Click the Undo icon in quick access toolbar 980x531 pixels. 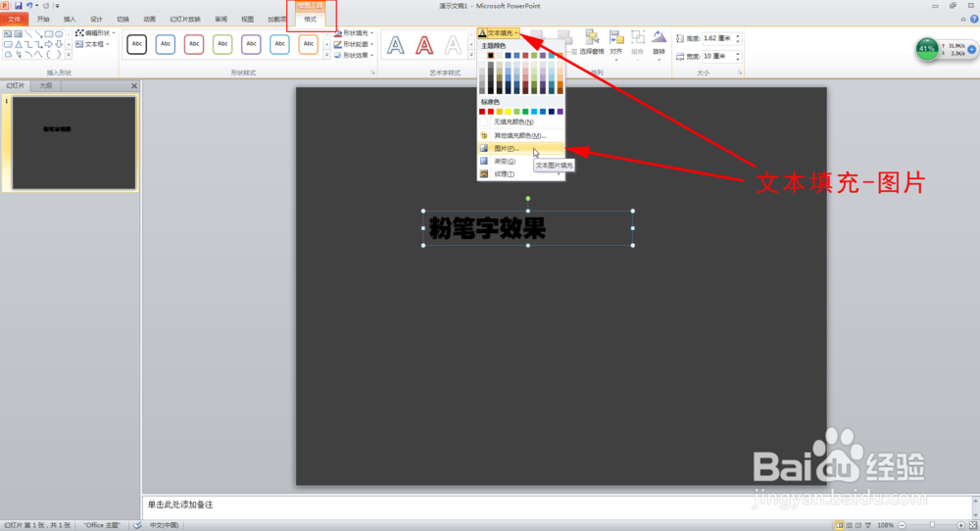coord(29,6)
